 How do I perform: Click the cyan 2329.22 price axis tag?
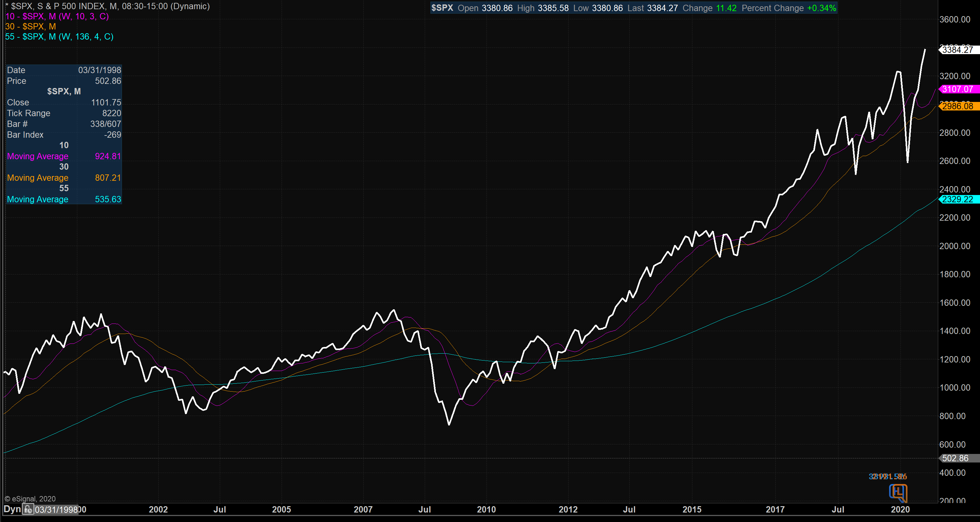(958, 199)
